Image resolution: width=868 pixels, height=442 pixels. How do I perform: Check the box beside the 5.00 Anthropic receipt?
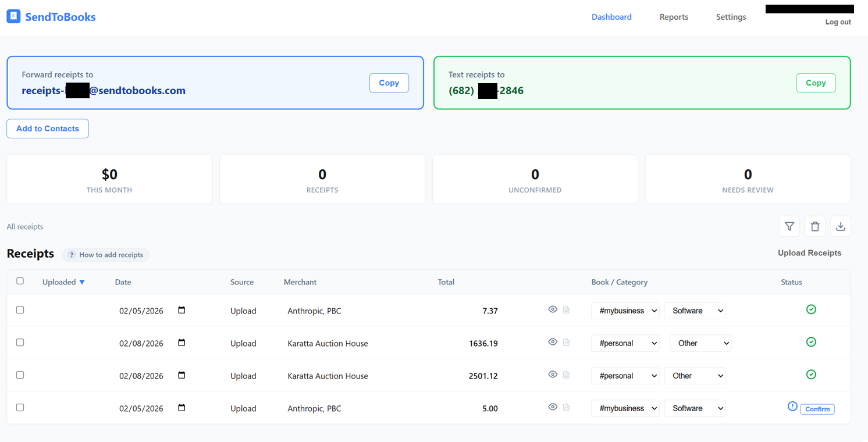(x=20, y=408)
